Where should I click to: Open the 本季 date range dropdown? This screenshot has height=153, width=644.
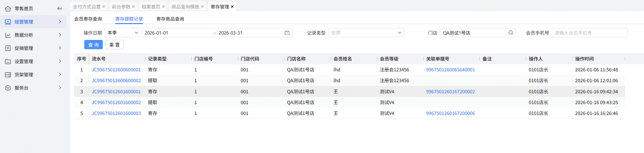[x=123, y=33]
